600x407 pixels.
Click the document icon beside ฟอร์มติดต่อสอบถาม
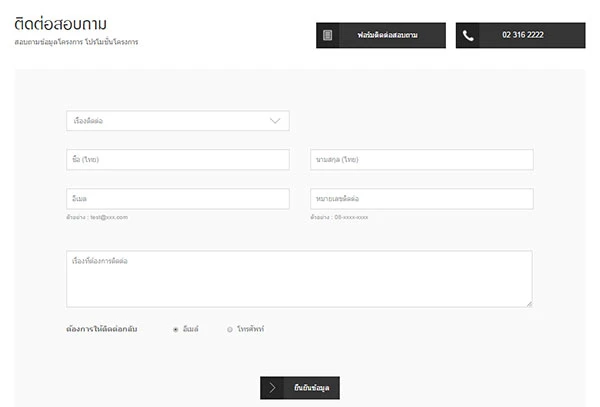(327, 35)
